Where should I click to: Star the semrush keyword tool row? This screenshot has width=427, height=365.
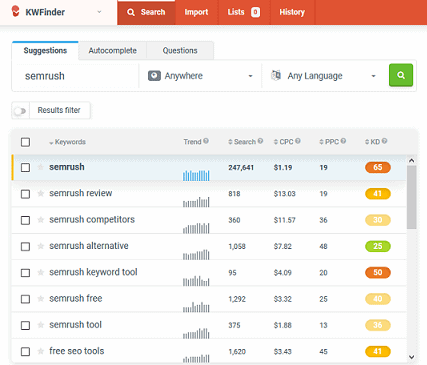[x=41, y=272]
